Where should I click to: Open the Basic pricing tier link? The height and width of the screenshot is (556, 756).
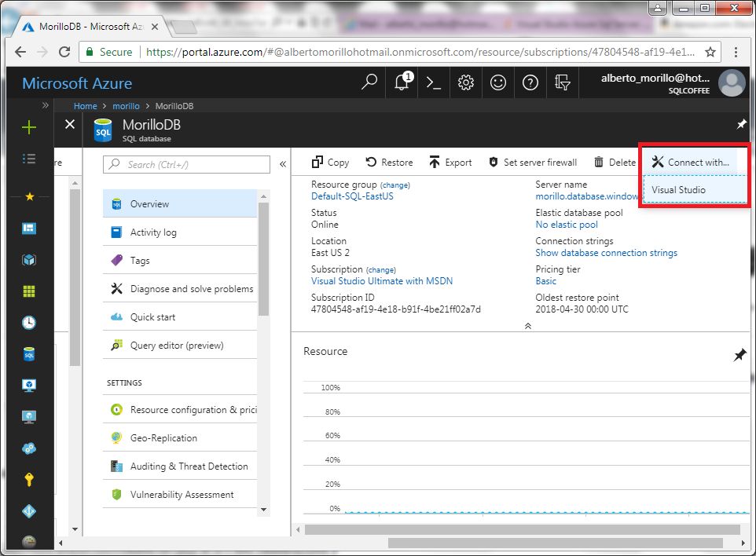coord(546,281)
